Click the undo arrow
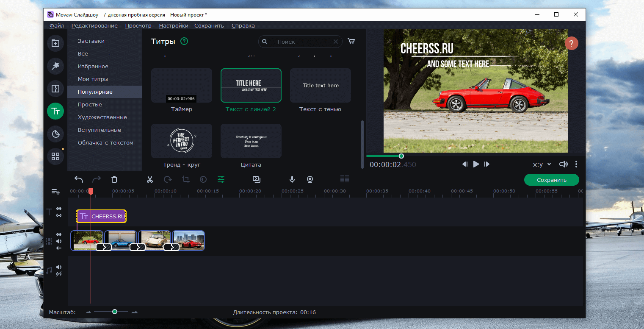This screenshot has width=644, height=329. coord(79,179)
